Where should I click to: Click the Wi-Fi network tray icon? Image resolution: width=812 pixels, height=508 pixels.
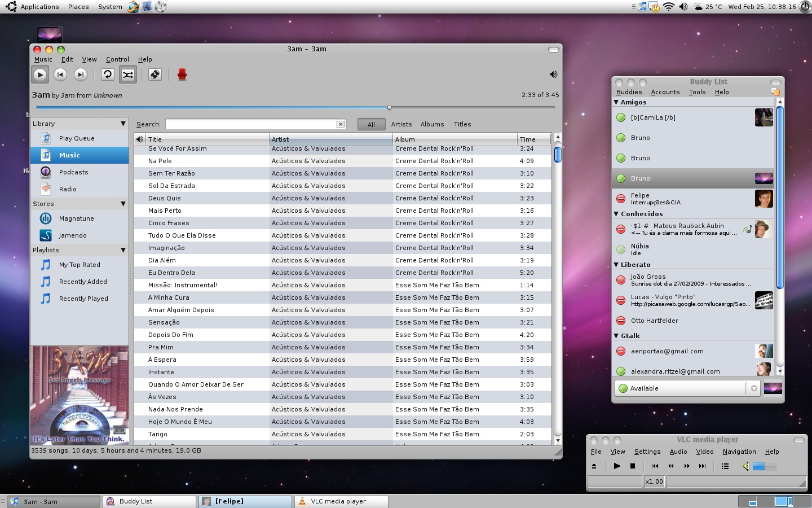(669, 7)
